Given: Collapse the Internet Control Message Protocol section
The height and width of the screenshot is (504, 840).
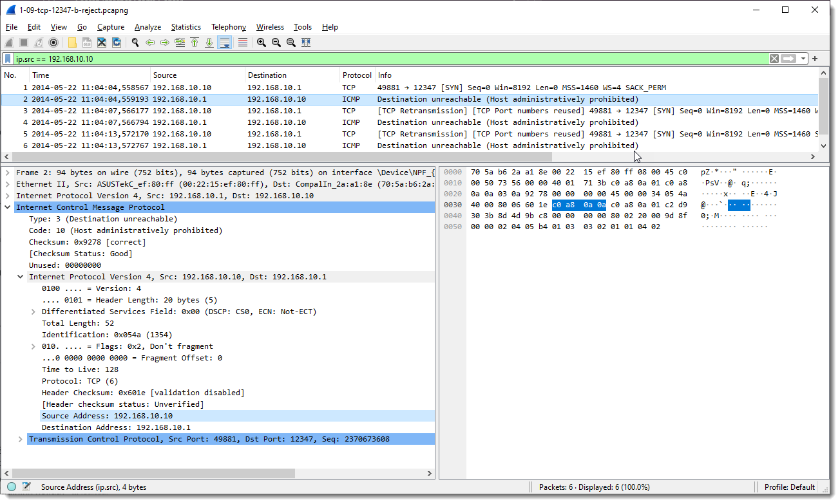Looking at the screenshot, I should point(8,207).
